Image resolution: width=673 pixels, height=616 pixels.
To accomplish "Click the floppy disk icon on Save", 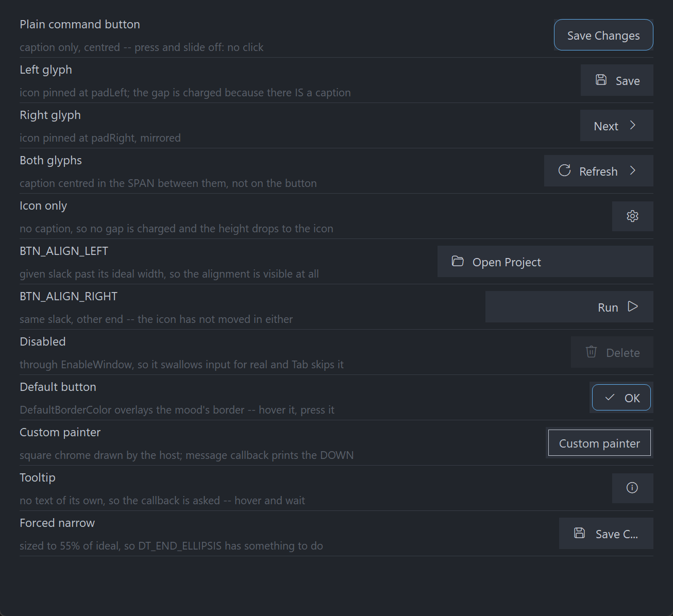I will point(601,80).
